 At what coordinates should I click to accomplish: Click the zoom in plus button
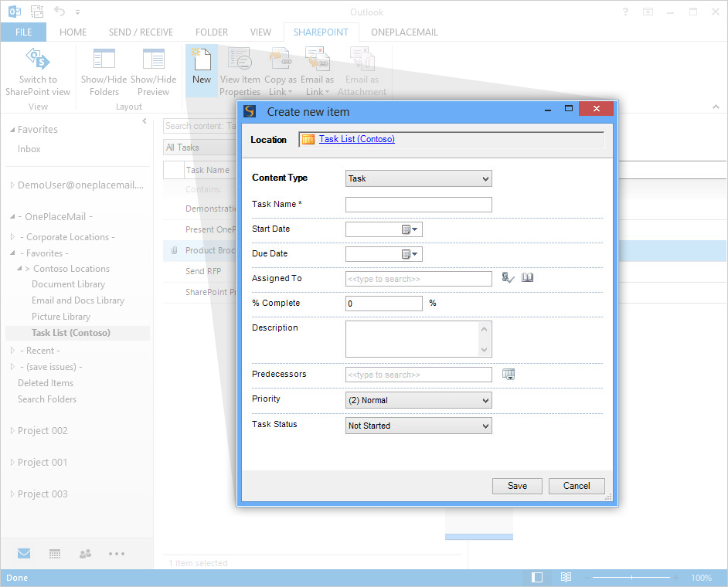(x=676, y=577)
